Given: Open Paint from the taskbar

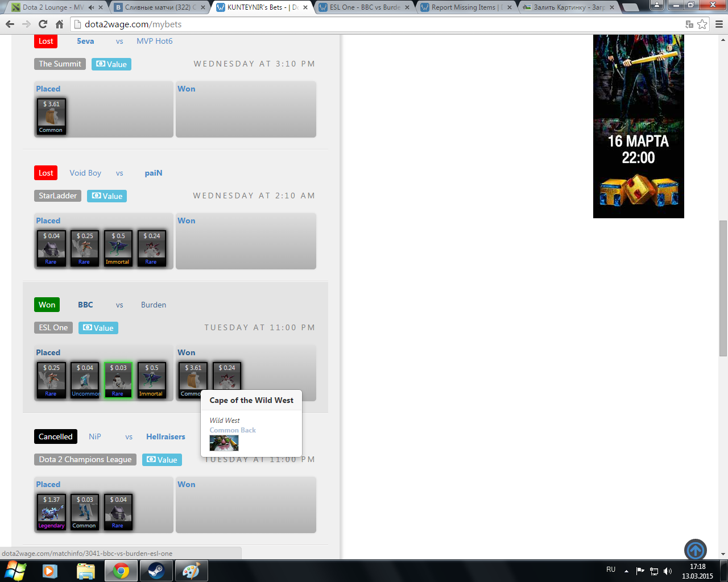Looking at the screenshot, I should coord(191,571).
